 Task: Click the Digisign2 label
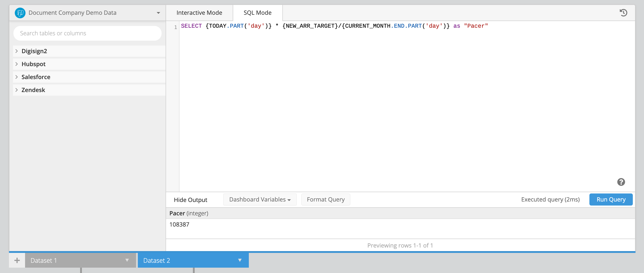34,51
